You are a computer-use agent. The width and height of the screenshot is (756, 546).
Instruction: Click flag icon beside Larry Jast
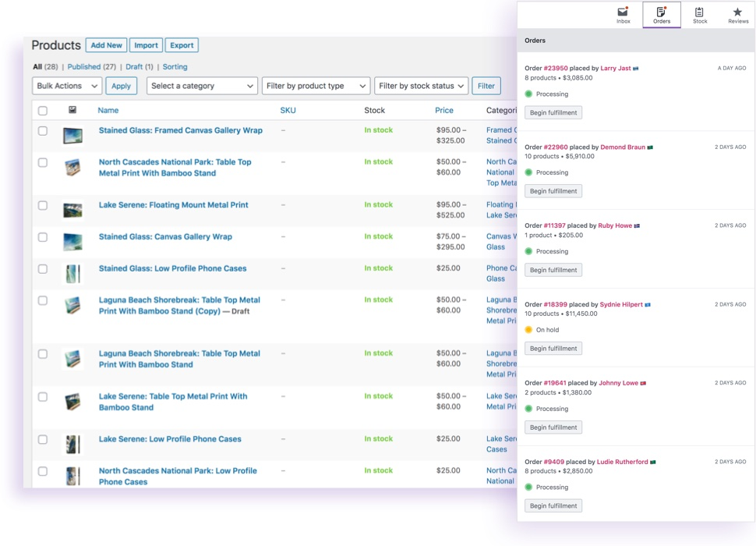tap(635, 69)
